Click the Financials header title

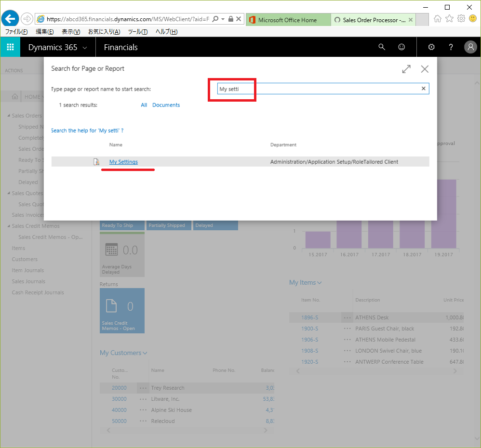click(120, 47)
